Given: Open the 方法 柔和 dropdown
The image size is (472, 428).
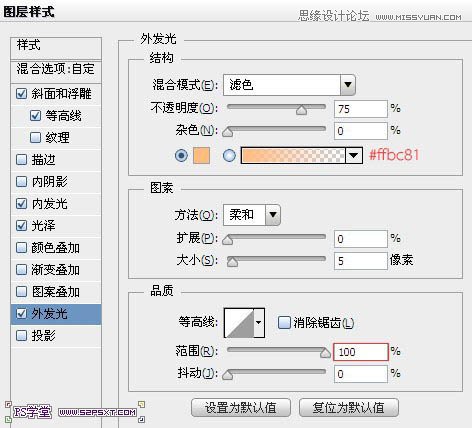Looking at the screenshot, I should point(252,215).
